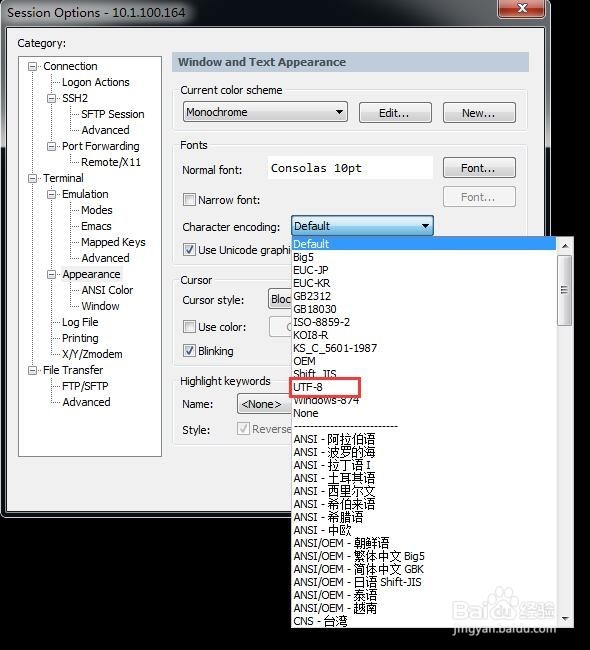Viewport: 590px width, 650px height.
Task: Pick ANSI/OEM - 繁体中文 Big5
Action: coord(424,556)
